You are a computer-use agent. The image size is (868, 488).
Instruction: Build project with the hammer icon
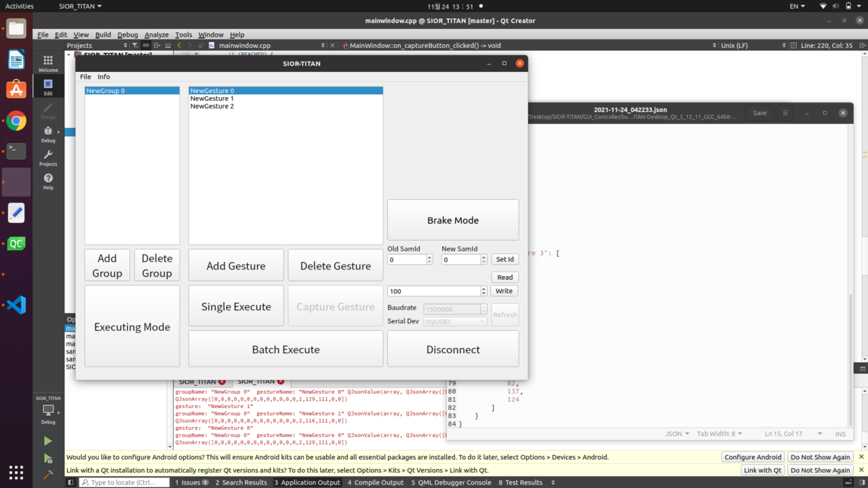(x=47, y=475)
